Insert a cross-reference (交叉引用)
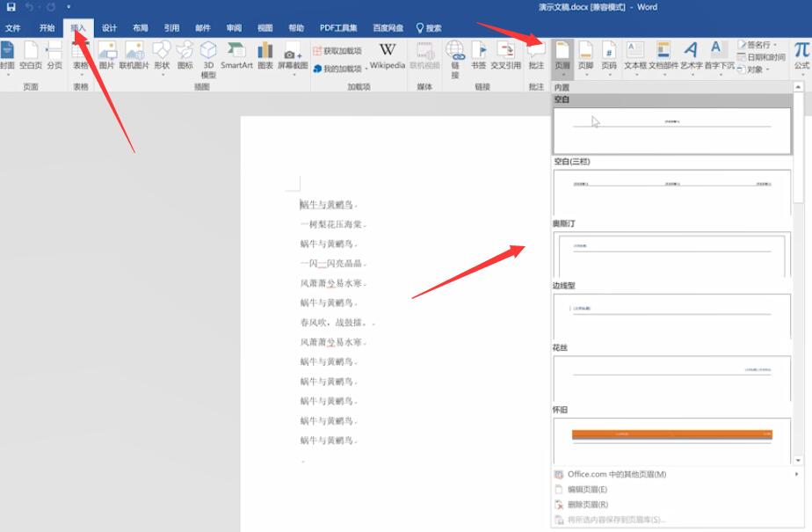 point(505,56)
